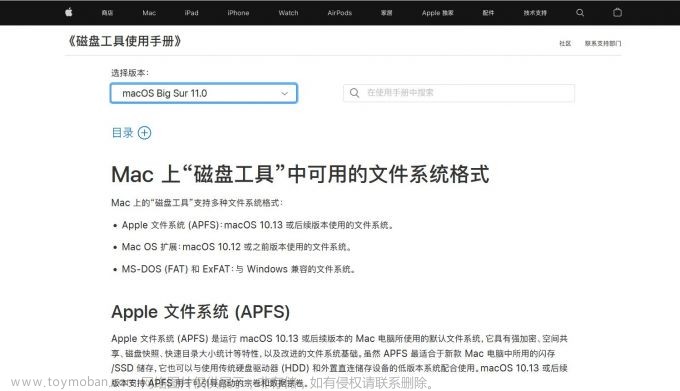Click the 选择版本 label

(x=130, y=73)
